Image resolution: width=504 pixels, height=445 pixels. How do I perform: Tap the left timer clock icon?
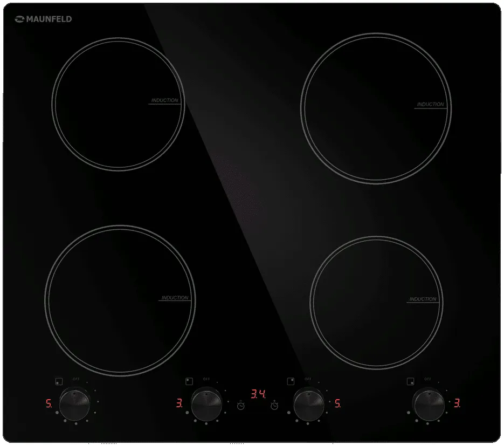tap(241, 405)
